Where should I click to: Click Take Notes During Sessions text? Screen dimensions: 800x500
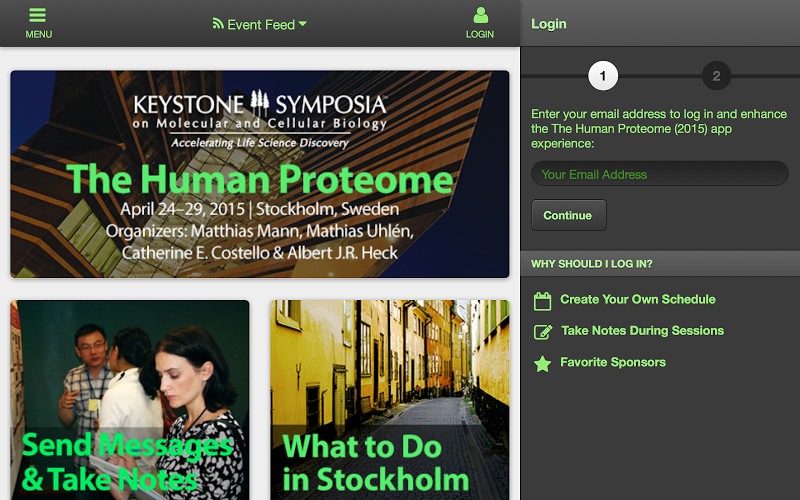[642, 331]
